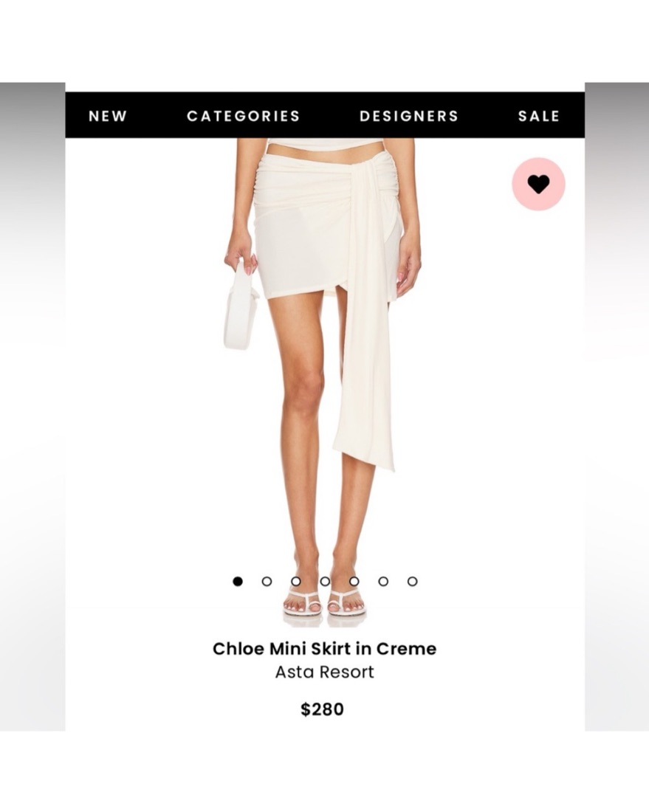Select the fourth image carousel dot
649x812 pixels.
(x=325, y=582)
